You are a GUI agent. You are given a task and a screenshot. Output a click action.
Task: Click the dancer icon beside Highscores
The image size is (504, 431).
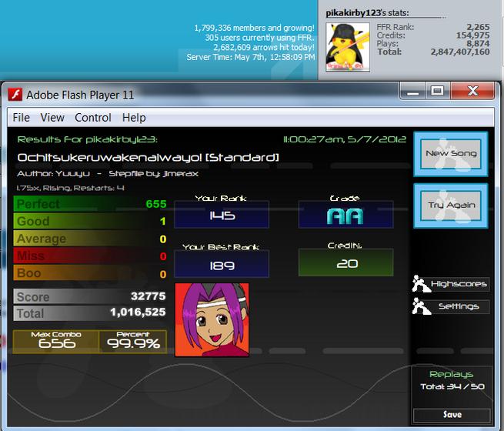coord(421,284)
